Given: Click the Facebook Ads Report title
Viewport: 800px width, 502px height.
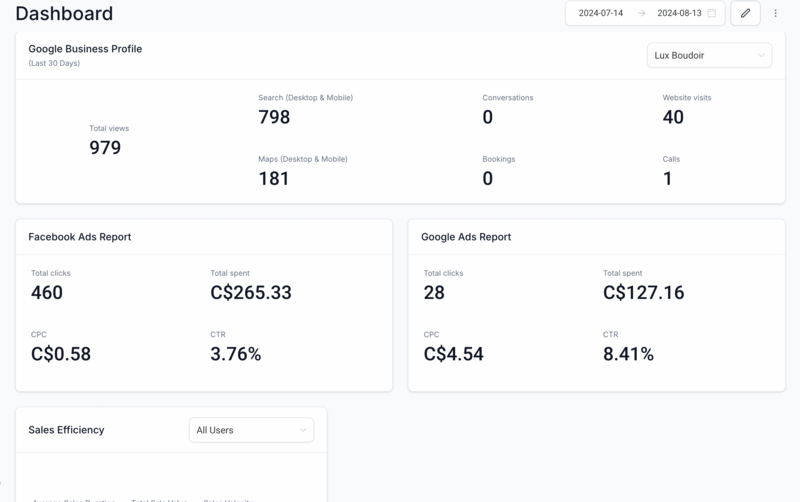Looking at the screenshot, I should 80,237.
